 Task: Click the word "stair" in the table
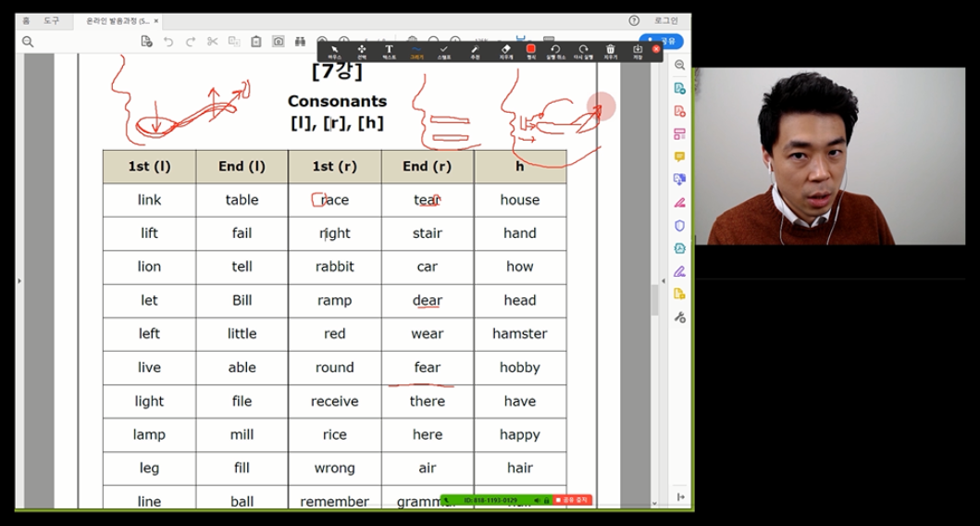427,232
